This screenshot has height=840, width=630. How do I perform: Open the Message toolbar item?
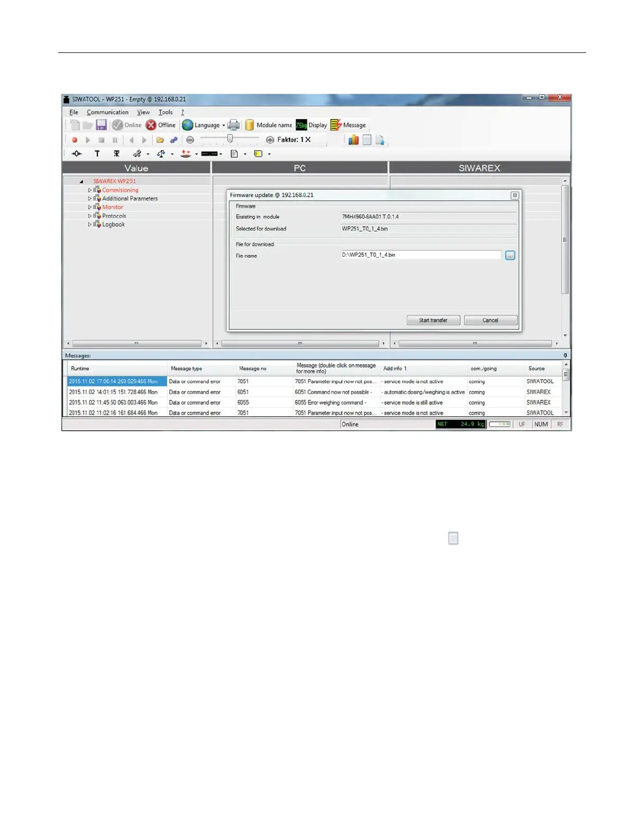348,125
